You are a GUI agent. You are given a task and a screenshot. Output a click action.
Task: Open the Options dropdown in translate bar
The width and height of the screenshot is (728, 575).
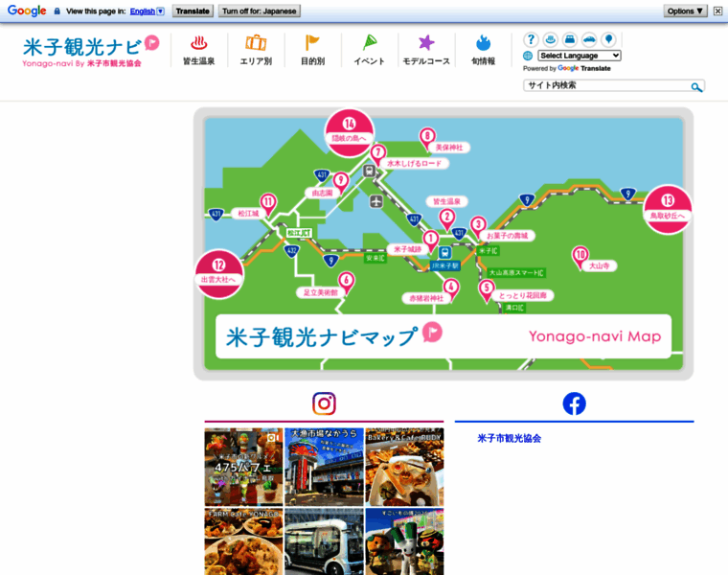click(x=685, y=11)
